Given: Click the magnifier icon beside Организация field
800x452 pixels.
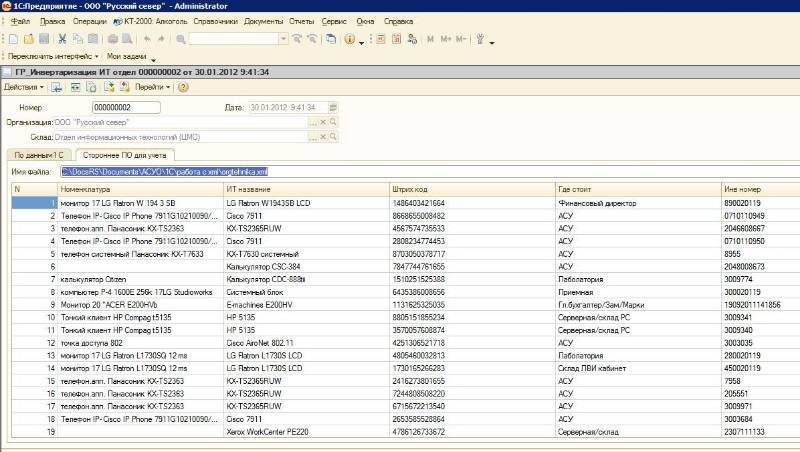Looking at the screenshot, I should pos(335,122).
